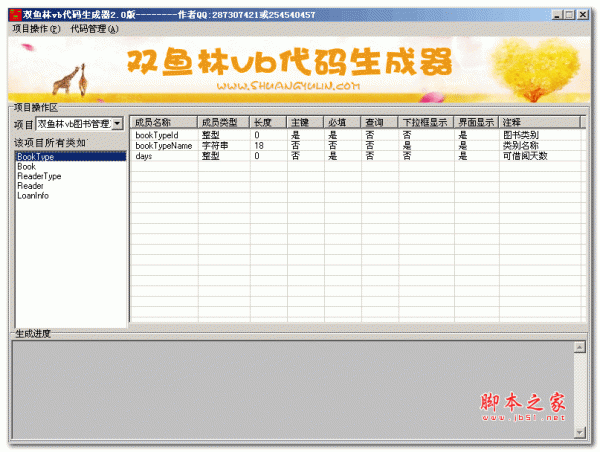Open the 项目操作 menu
Image resolution: width=600 pixels, height=452 pixels.
point(36,29)
